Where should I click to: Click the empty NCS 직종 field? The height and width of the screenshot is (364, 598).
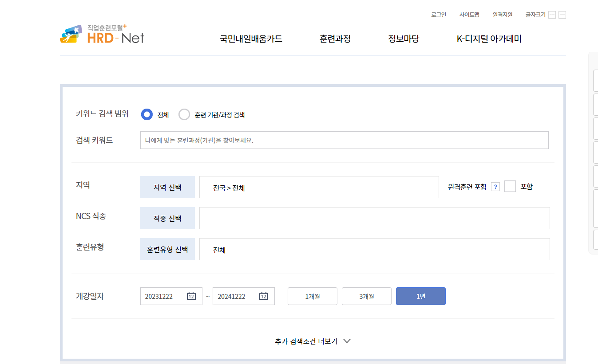pyautogui.click(x=375, y=218)
